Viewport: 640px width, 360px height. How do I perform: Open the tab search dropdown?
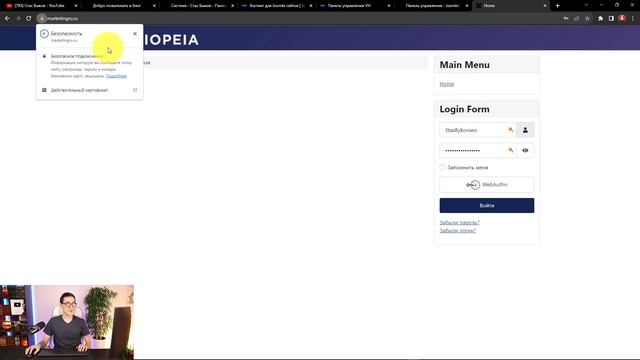pyautogui.click(x=586, y=5)
